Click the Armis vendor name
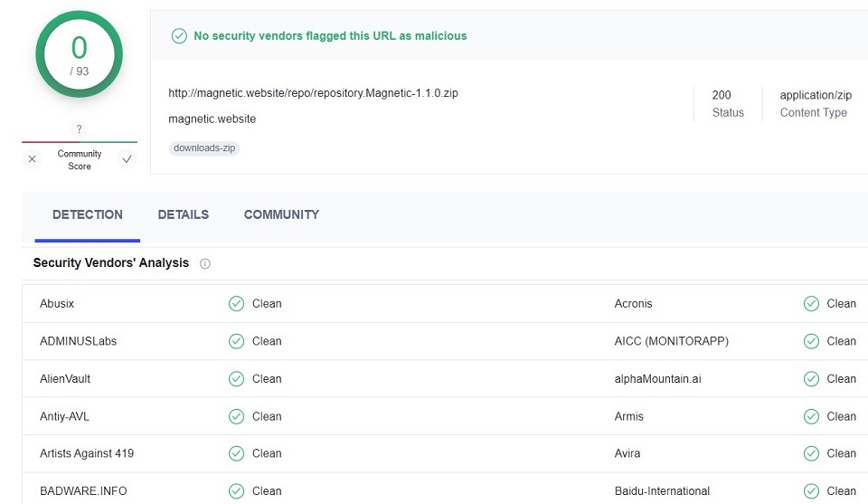Screen dimensions: 868x504 629,416
